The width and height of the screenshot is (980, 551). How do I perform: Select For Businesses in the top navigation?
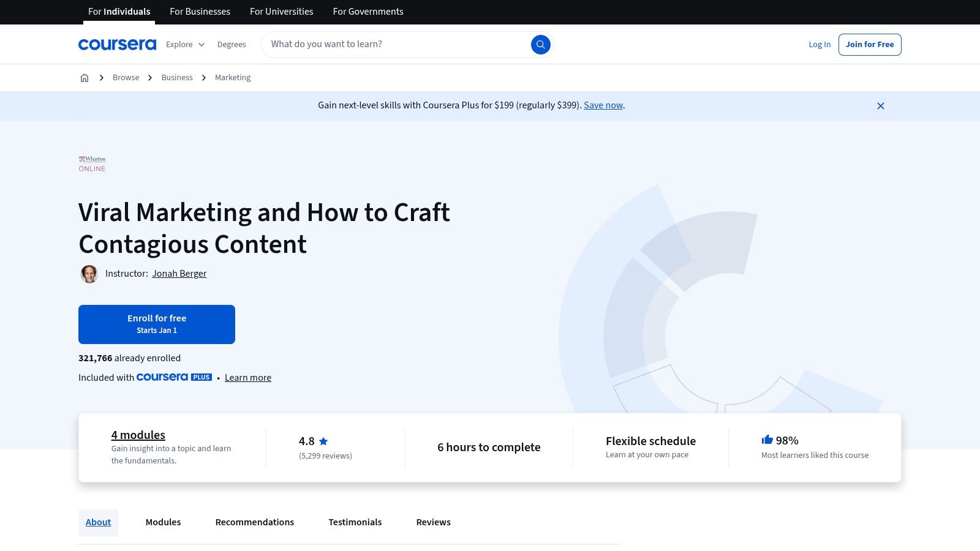point(200,12)
